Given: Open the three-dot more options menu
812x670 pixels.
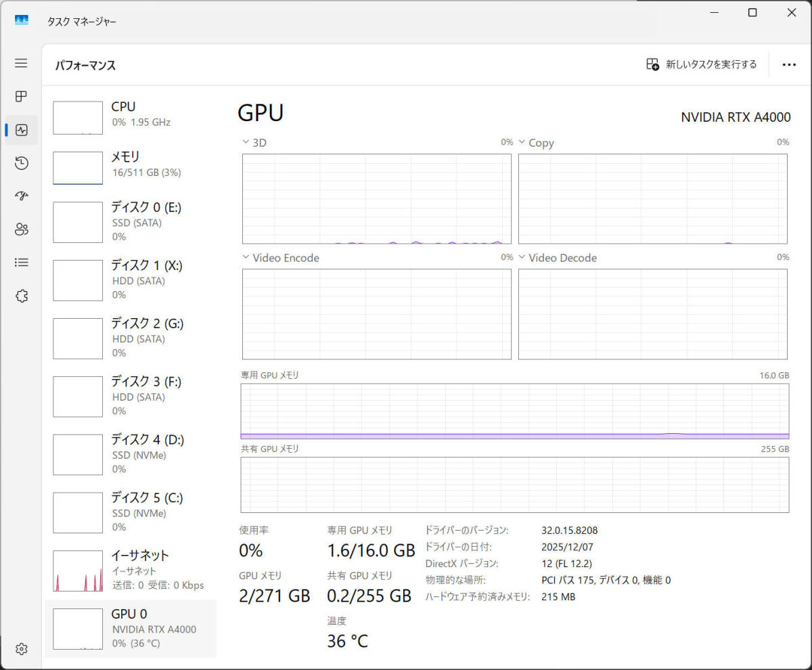Looking at the screenshot, I should click(x=789, y=64).
